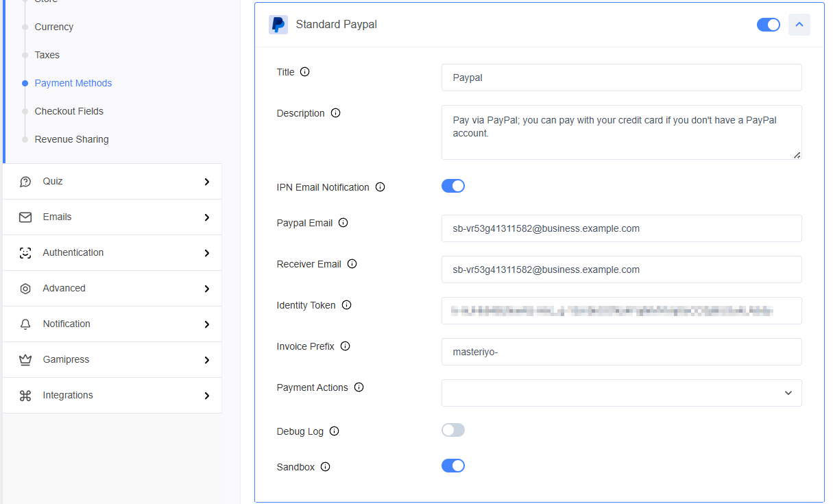Click the Notification bell icon

pos(25,324)
